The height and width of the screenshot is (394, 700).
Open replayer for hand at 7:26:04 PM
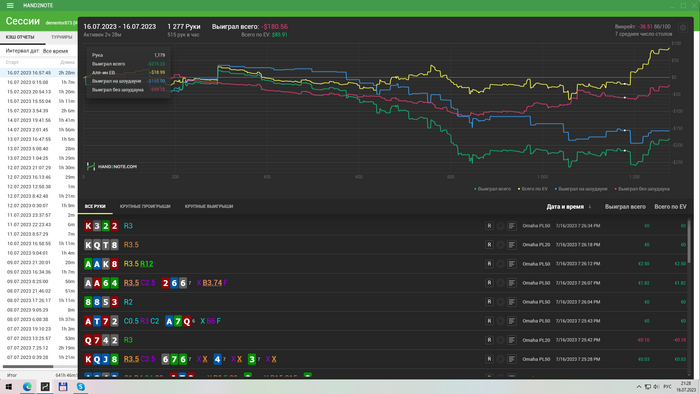489,302
